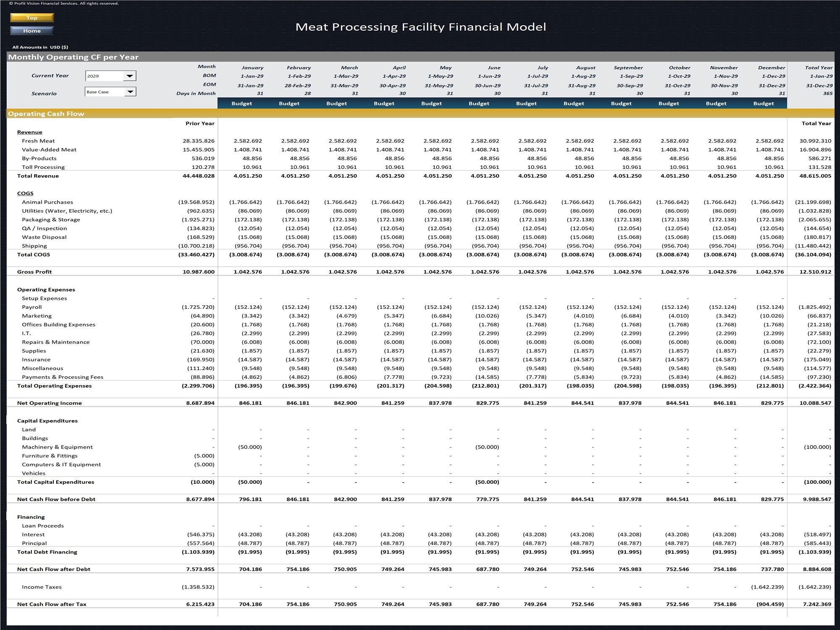Select the I.T. row label
The width and height of the screenshot is (840, 630).
click(26, 333)
